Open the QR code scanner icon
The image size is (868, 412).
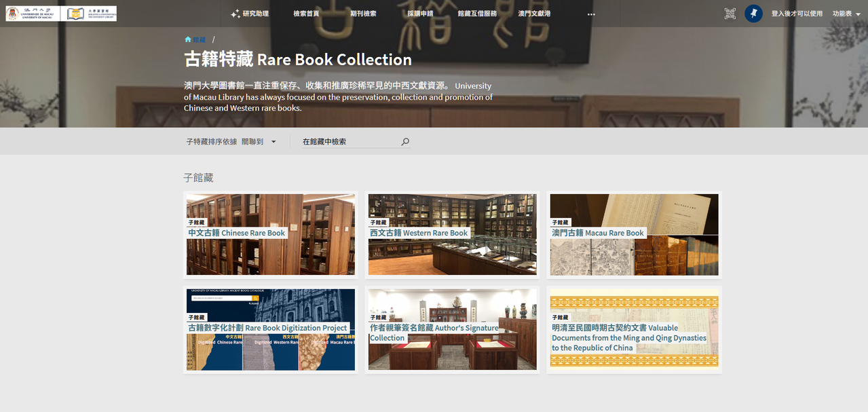click(730, 14)
